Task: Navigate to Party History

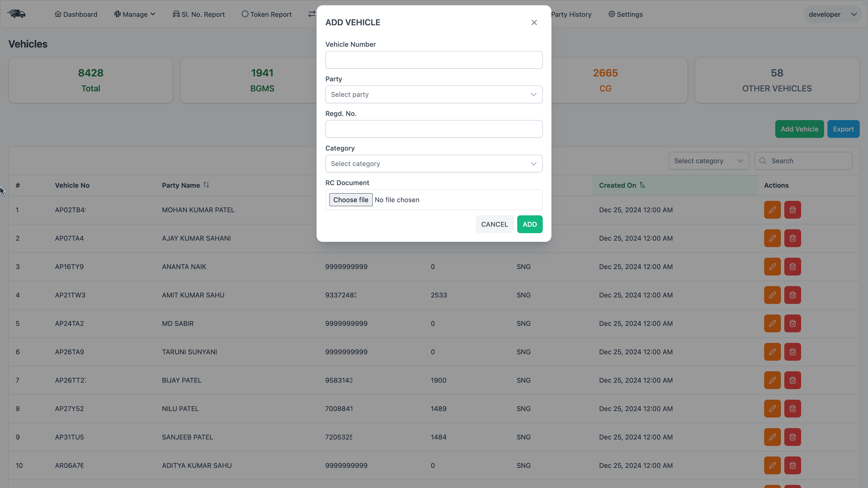Action: click(571, 14)
